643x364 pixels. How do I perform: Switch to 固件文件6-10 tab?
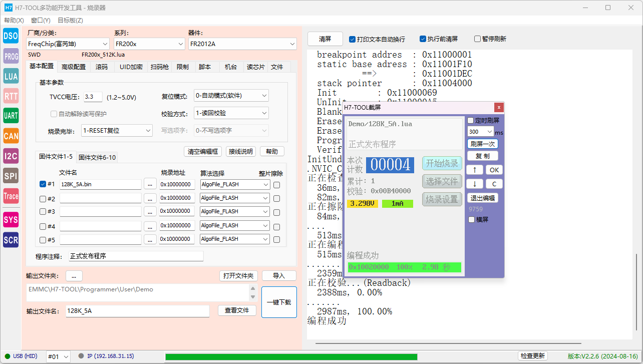tap(97, 157)
